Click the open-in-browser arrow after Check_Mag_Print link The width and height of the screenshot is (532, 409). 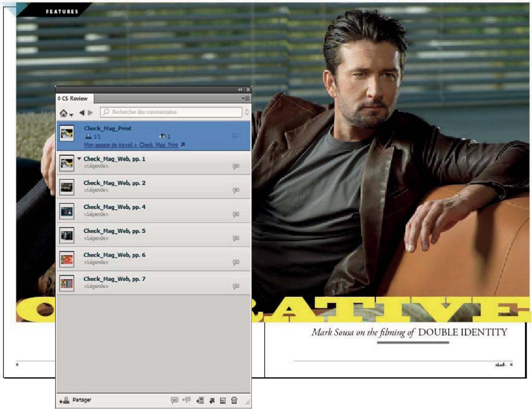(183, 144)
